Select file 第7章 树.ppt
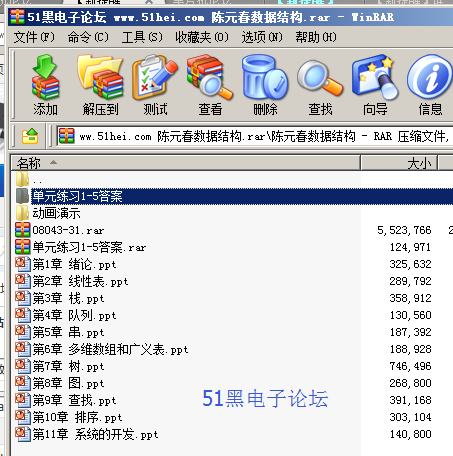This screenshot has height=456, width=453. click(x=68, y=366)
